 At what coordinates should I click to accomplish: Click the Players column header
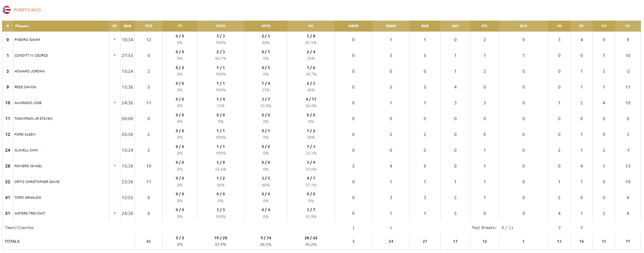22,26
